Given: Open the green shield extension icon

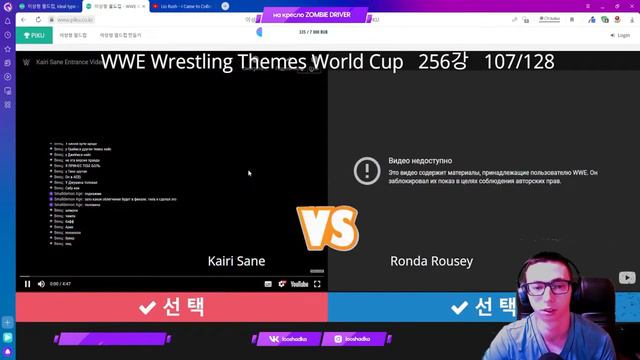Looking at the screenshot, I should (605, 20).
